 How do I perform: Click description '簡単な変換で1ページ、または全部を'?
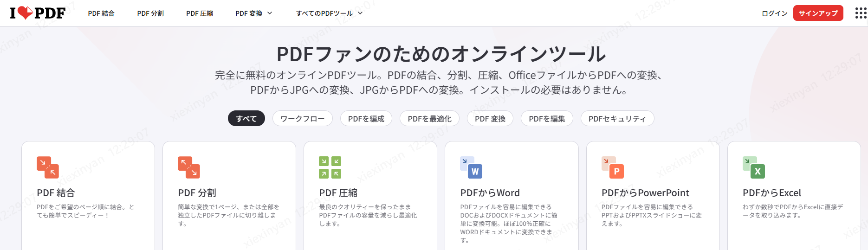click(x=229, y=207)
